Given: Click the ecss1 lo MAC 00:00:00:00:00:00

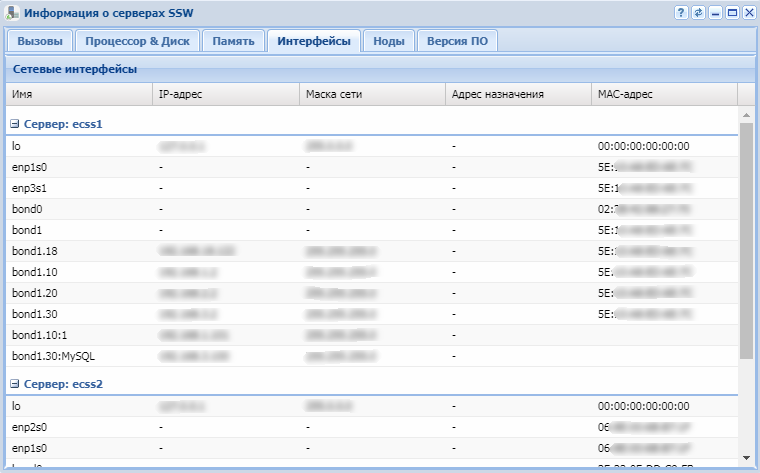Looking at the screenshot, I should click(643, 146).
